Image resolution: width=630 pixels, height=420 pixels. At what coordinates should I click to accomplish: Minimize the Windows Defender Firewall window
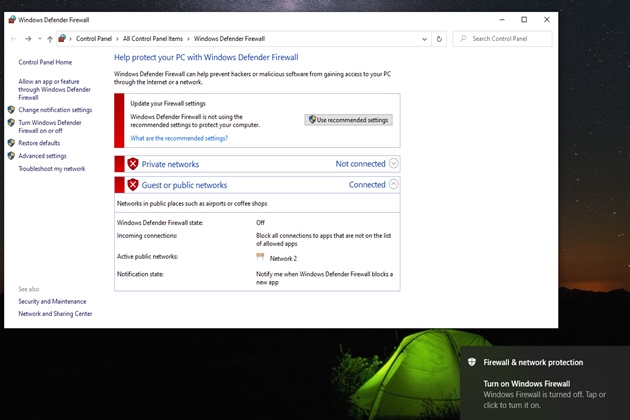(x=502, y=19)
